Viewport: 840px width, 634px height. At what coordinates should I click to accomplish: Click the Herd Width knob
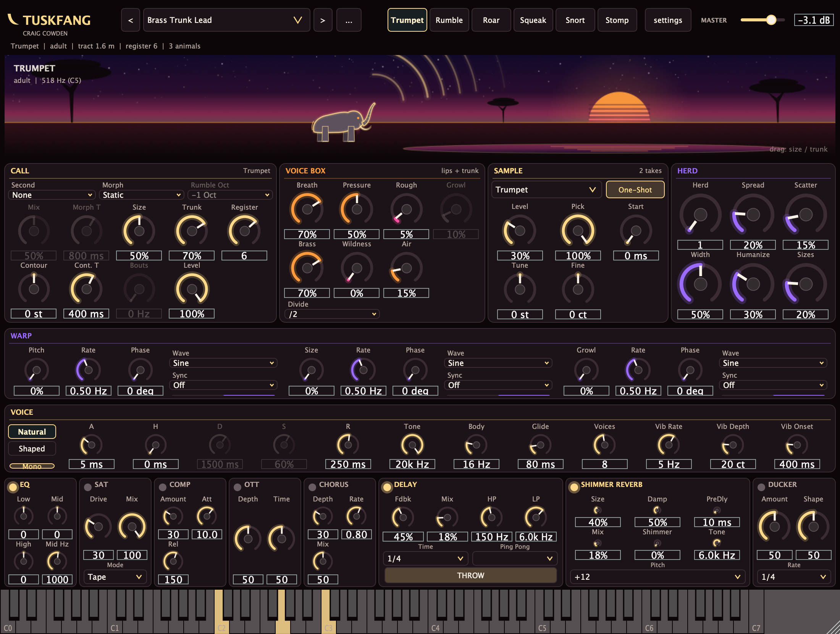pyautogui.click(x=700, y=284)
